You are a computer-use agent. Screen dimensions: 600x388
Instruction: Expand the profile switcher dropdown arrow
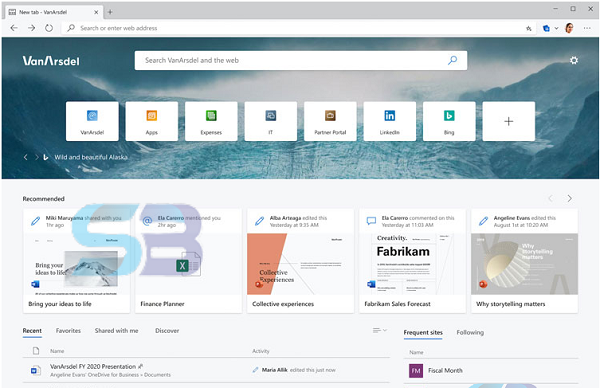[556, 28]
